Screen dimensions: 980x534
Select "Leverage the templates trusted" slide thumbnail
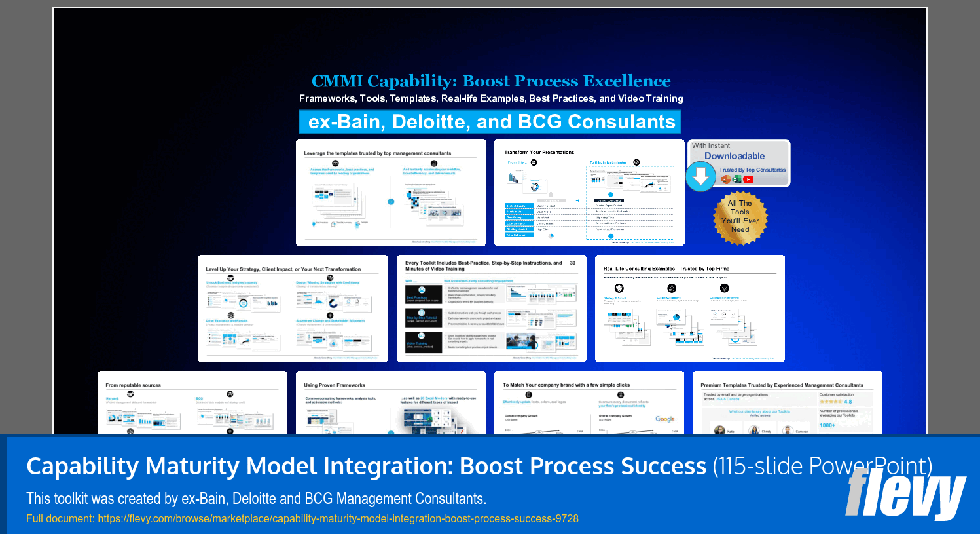click(x=391, y=192)
